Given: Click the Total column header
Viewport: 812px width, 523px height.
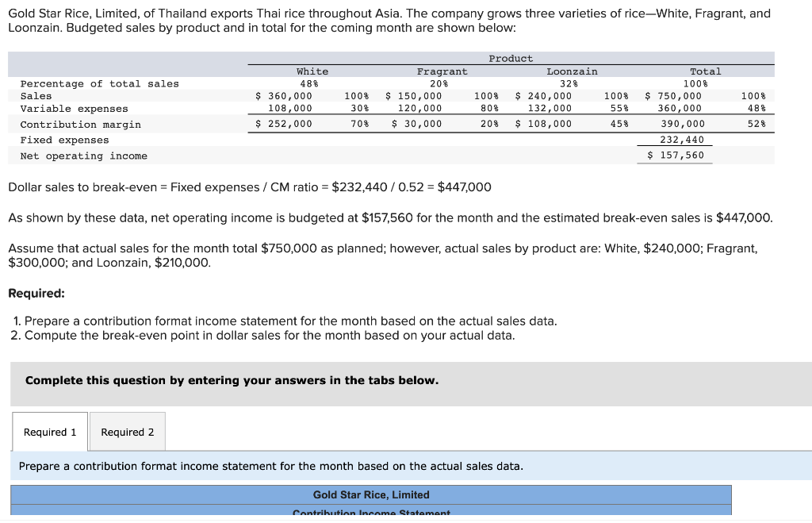Looking at the screenshot, I should point(705,71).
